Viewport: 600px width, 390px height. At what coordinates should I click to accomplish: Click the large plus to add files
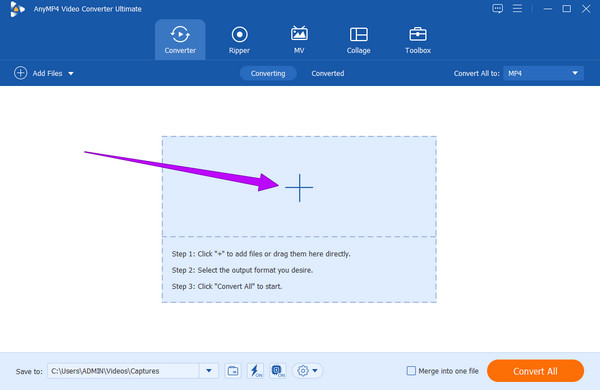point(299,188)
